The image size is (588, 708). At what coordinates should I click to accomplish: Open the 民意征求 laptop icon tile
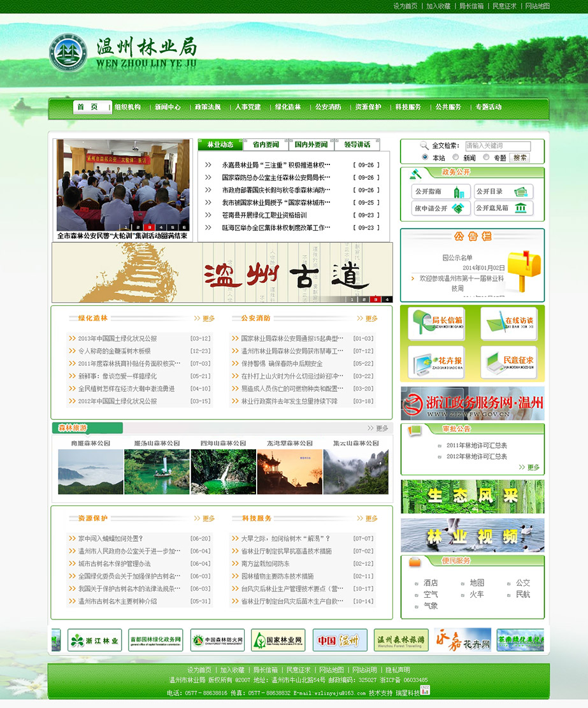tap(509, 362)
